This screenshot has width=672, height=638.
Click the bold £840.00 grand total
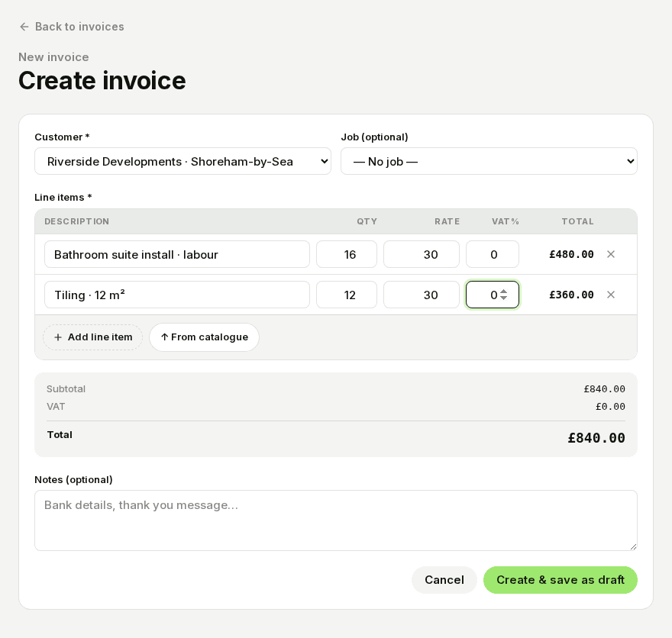click(x=596, y=438)
